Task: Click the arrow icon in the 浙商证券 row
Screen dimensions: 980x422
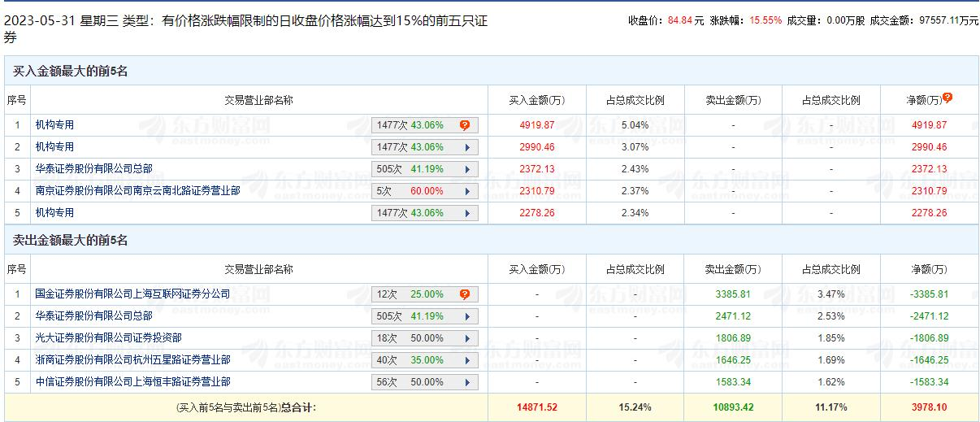Action: tap(467, 360)
